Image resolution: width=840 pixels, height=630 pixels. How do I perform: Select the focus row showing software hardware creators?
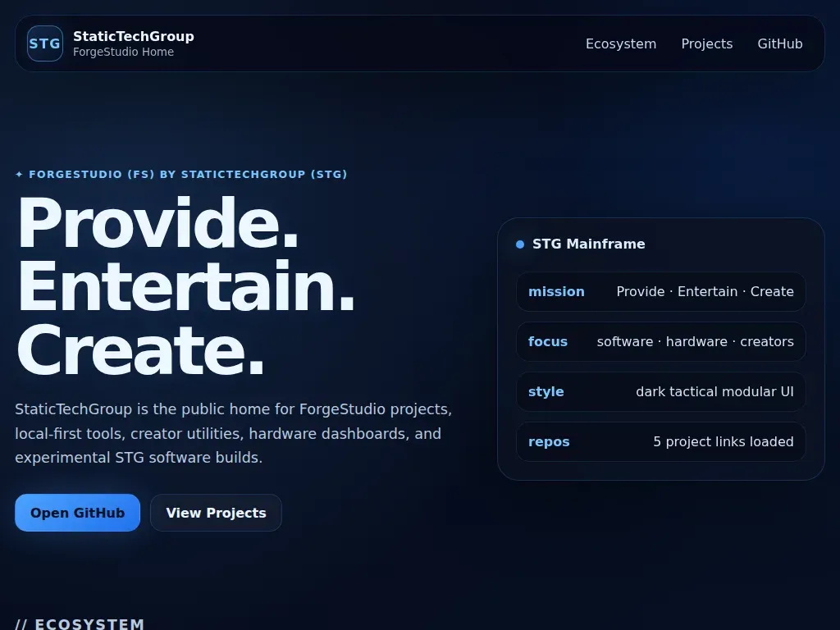click(661, 342)
